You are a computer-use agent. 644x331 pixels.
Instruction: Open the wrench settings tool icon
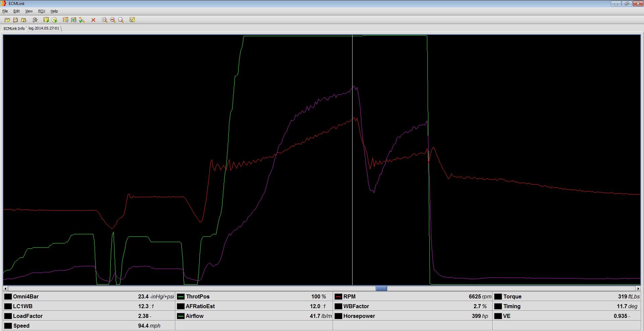point(35,20)
